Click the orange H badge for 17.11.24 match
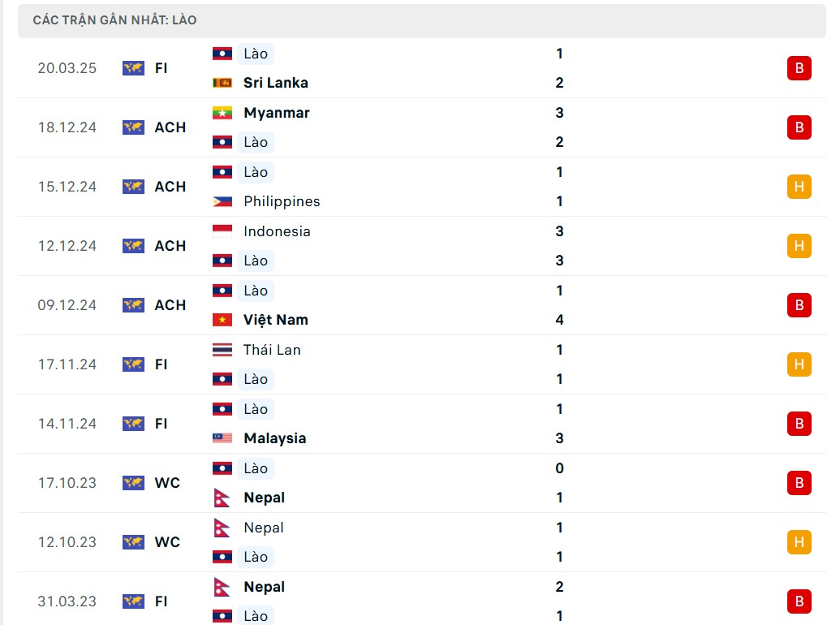 799,364
